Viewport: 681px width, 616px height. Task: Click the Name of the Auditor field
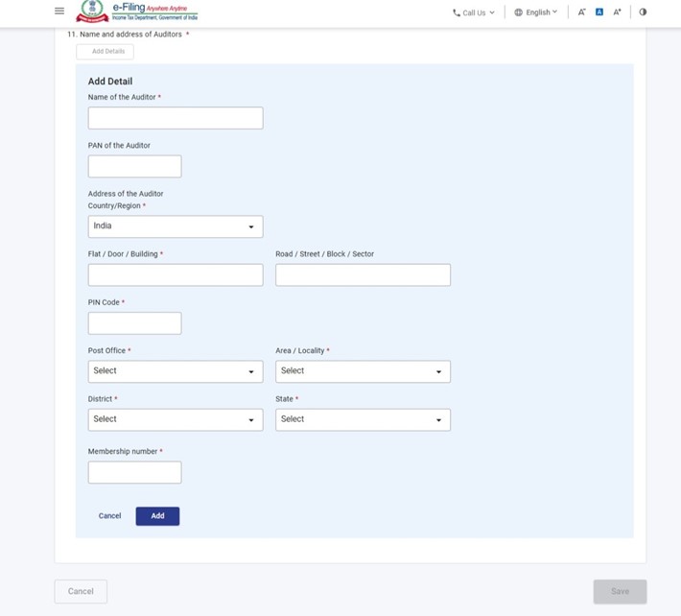[x=175, y=118]
